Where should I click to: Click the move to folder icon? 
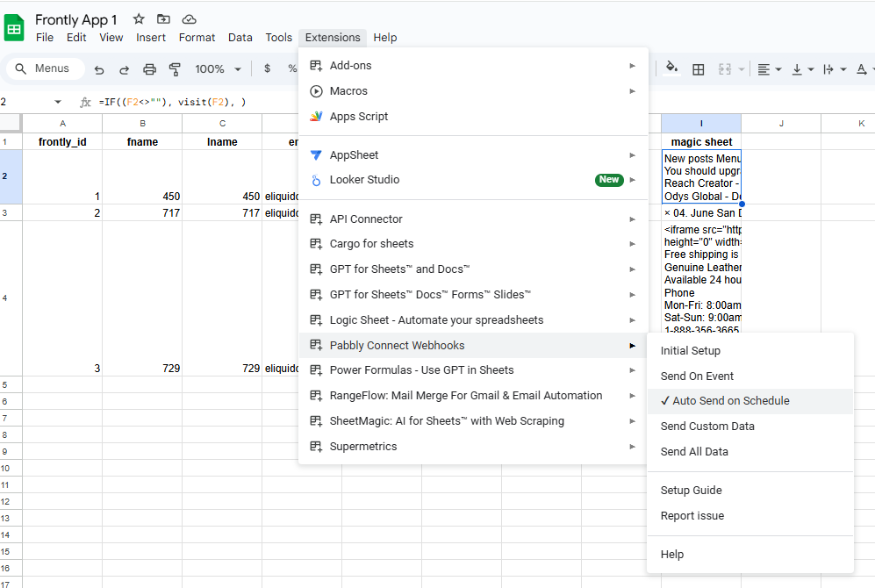[x=163, y=19]
